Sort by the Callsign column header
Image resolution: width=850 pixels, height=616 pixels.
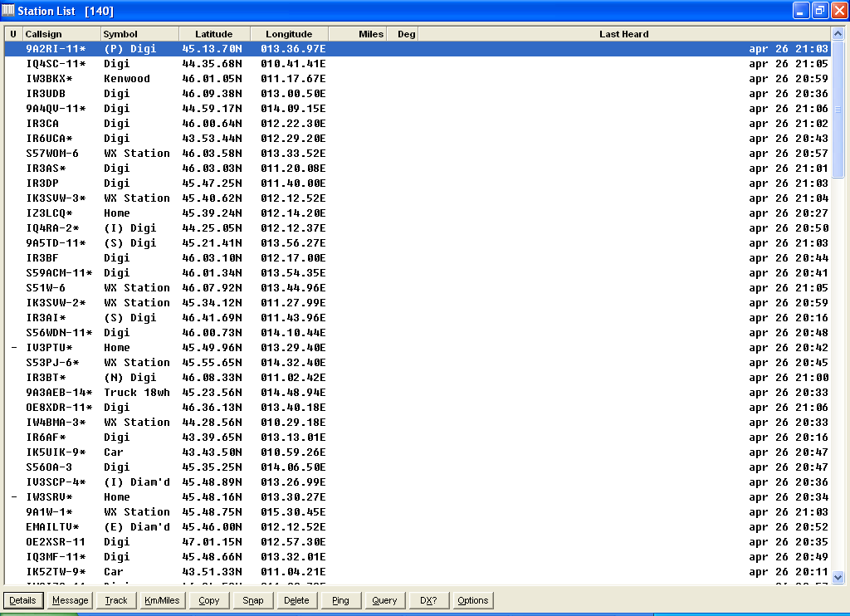pos(61,34)
